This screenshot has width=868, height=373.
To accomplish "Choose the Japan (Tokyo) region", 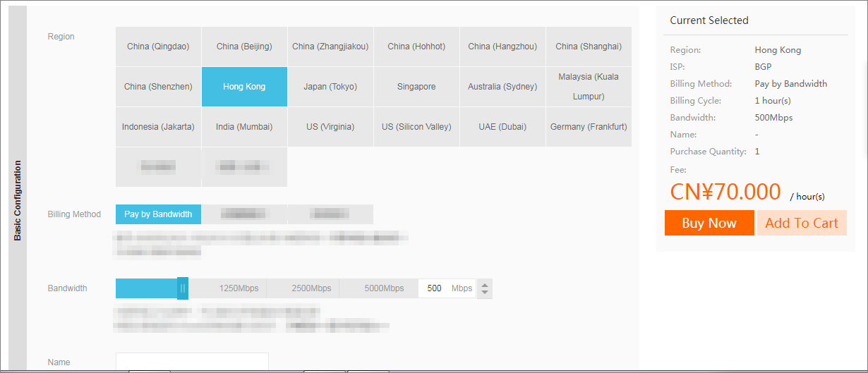I will [x=330, y=87].
